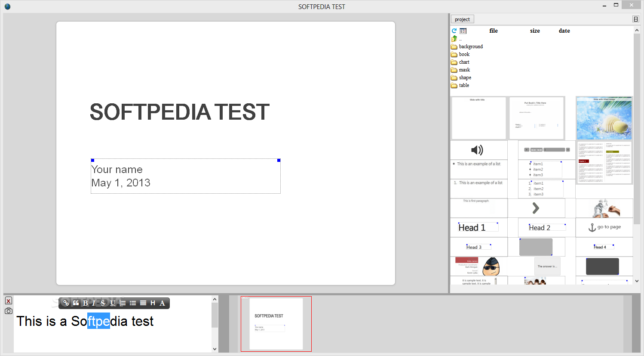Click in the text editor area
Screen dimensions: 644x356
tap(113, 324)
